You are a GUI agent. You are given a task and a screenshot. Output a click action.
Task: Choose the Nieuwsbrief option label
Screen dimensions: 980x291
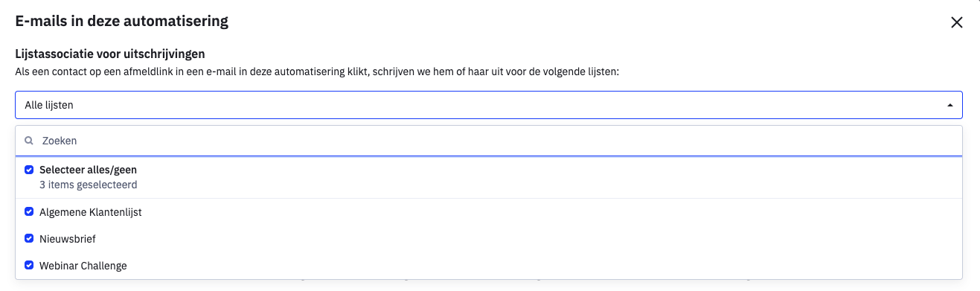(68, 239)
